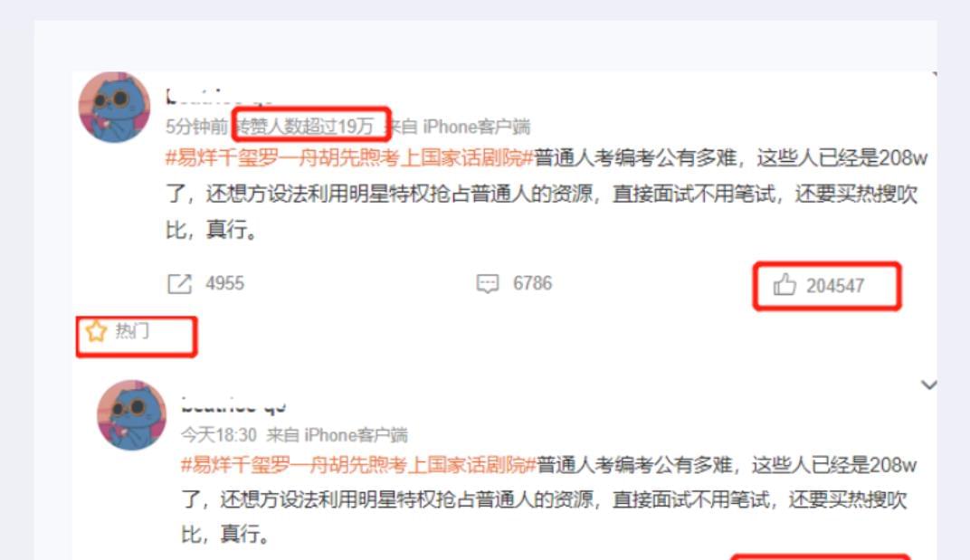Viewport: 970px width, 560px height.
Task: Open the orange hashtag topic in lower post
Action: pyautogui.click(x=358, y=464)
